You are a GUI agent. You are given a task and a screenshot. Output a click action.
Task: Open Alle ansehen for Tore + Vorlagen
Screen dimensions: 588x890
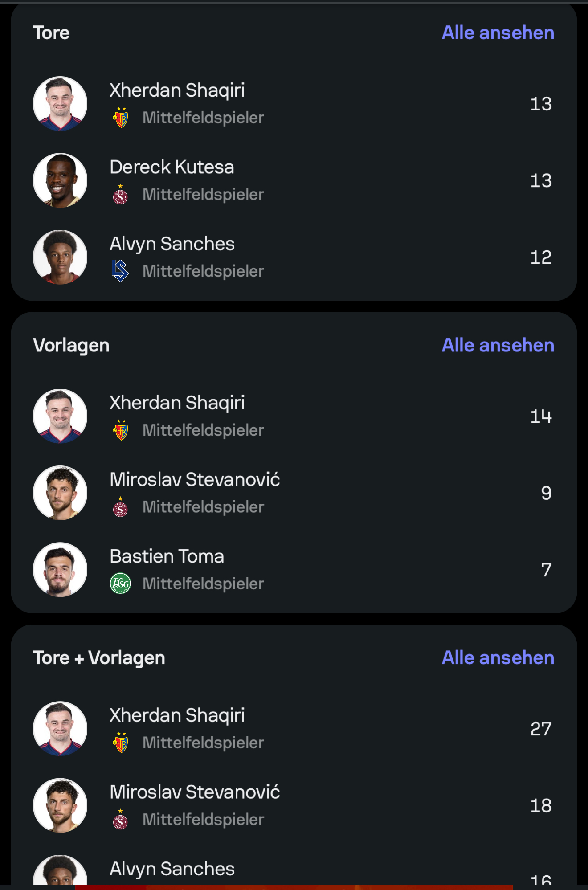pyautogui.click(x=498, y=658)
